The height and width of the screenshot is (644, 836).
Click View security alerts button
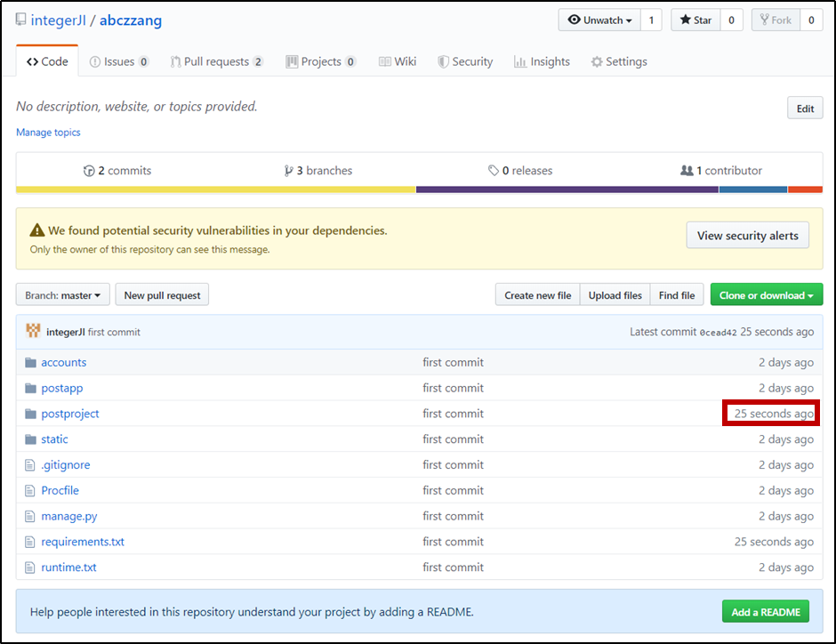point(747,236)
